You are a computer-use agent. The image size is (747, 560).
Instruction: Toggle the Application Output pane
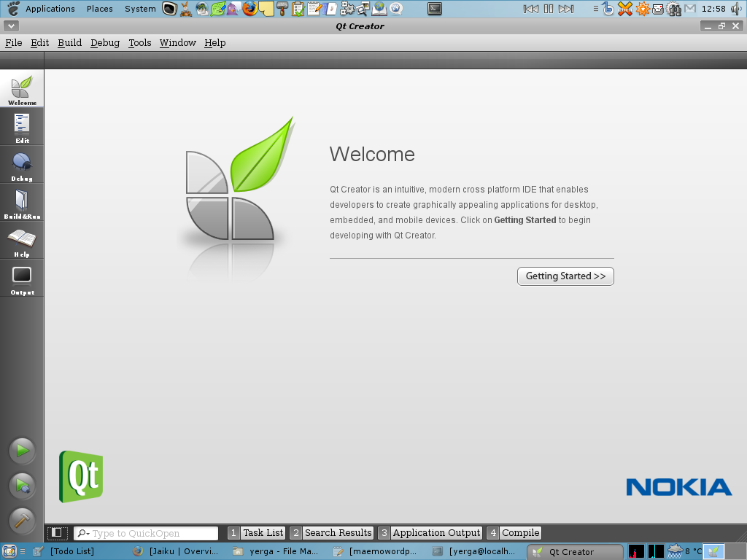(x=430, y=533)
